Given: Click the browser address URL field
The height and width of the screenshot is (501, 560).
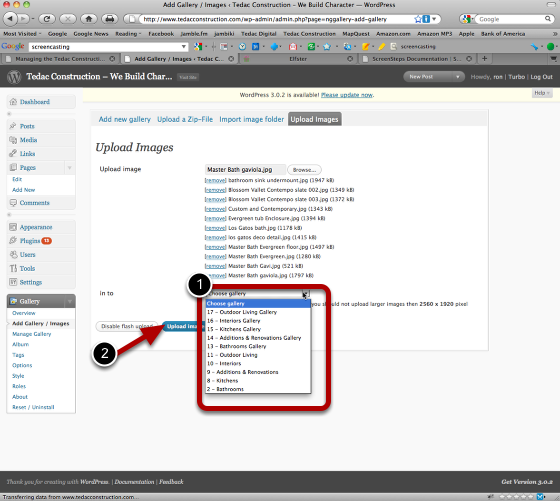Looking at the screenshot, I should (x=276, y=19).
